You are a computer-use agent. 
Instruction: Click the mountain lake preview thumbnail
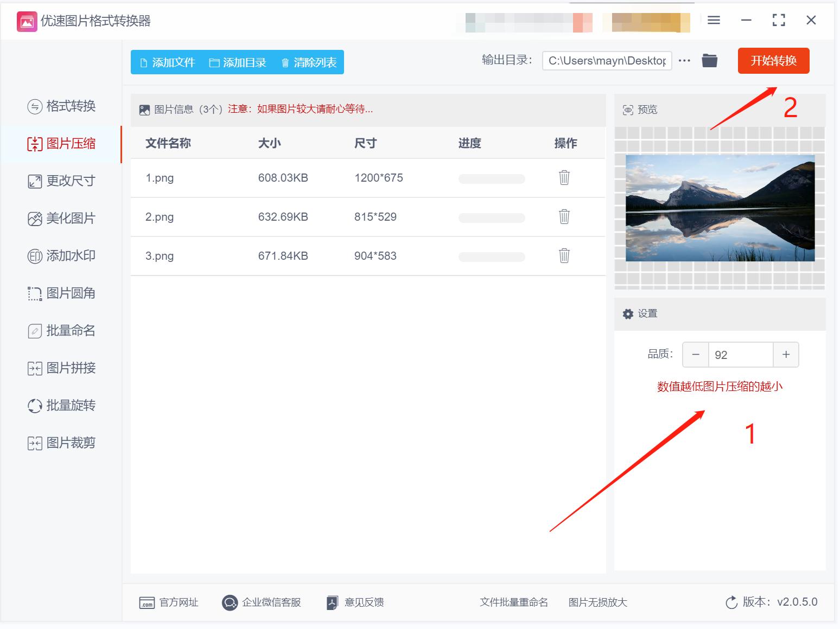coord(719,209)
